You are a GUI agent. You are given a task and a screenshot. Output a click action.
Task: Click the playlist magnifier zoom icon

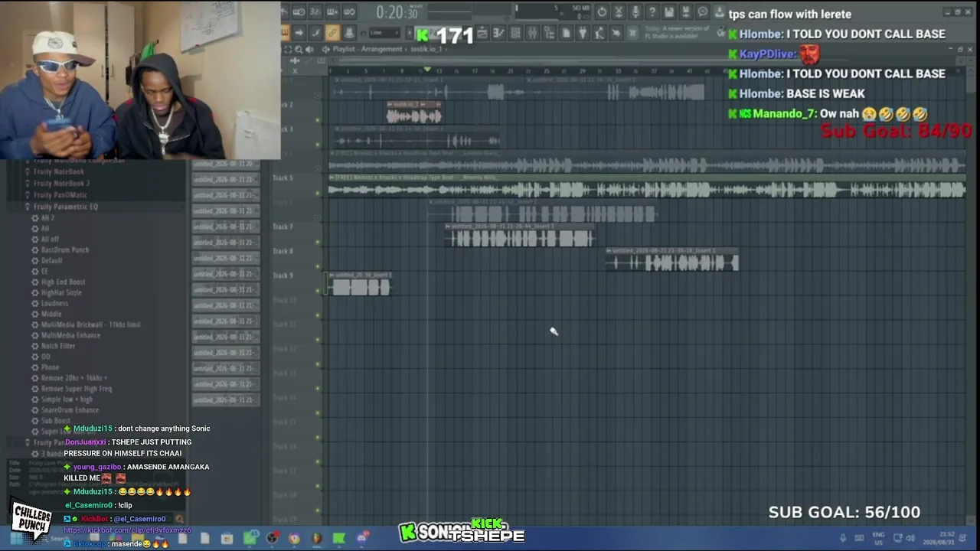(x=299, y=49)
